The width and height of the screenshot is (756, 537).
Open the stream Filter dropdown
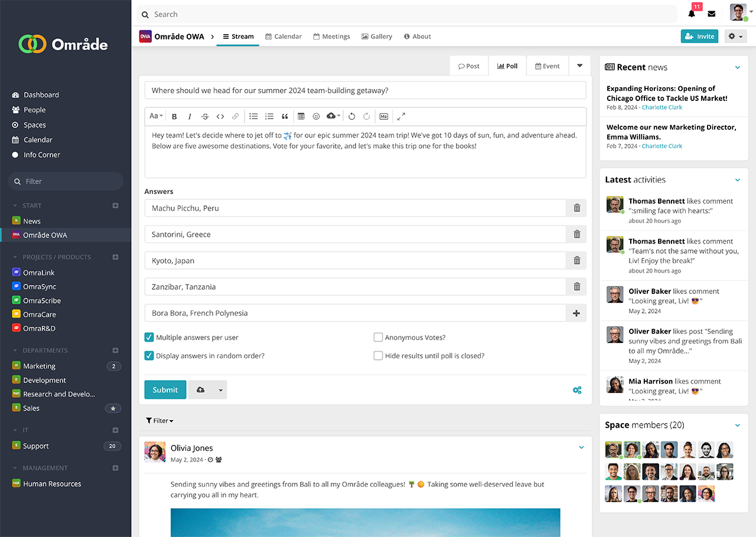(x=159, y=421)
